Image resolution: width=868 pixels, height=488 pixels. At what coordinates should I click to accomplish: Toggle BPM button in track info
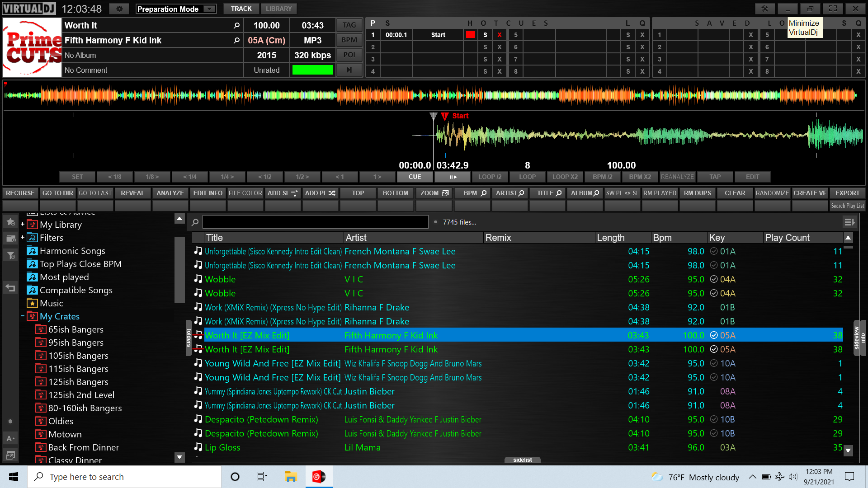[349, 40]
